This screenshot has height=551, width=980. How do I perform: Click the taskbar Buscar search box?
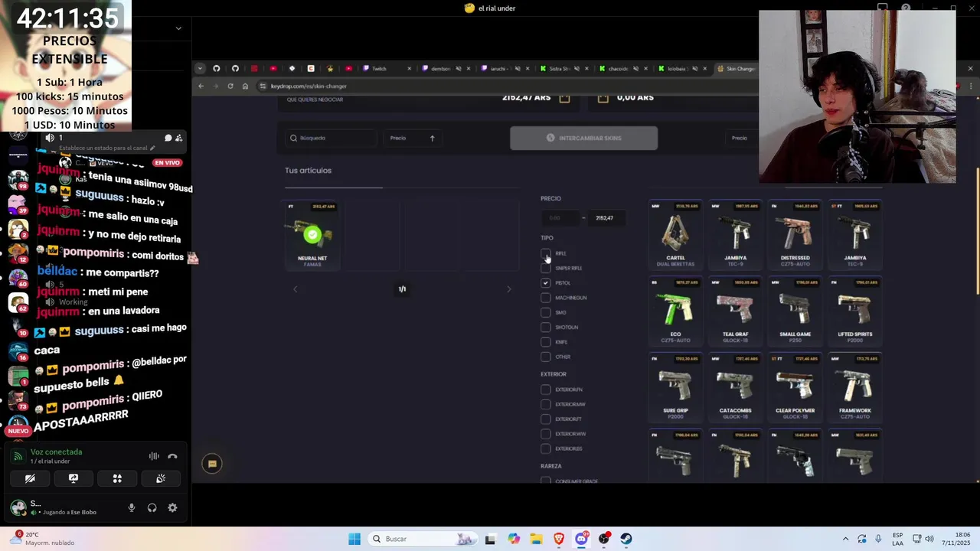(423, 539)
